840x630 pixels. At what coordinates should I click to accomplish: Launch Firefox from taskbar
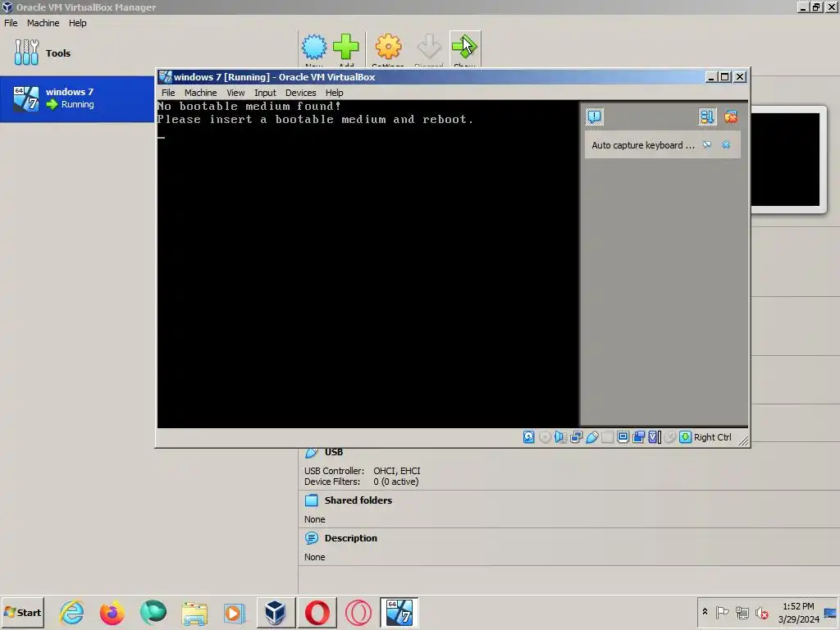(x=112, y=612)
